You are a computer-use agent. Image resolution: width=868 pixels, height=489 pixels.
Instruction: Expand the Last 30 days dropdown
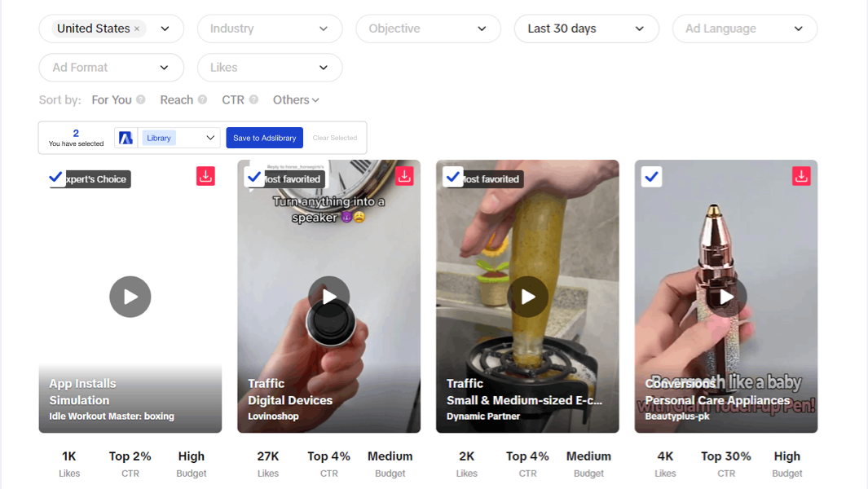586,29
